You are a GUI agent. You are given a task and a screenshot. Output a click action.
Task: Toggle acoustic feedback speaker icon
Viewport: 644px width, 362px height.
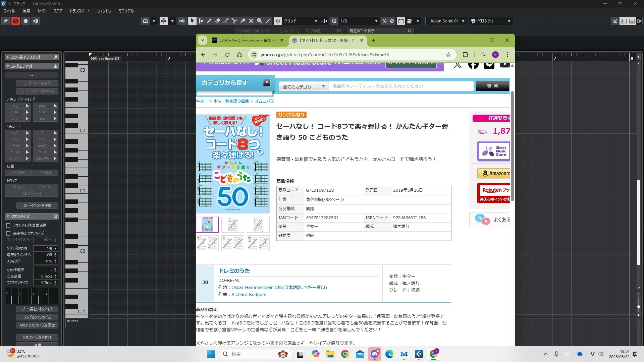point(182,21)
